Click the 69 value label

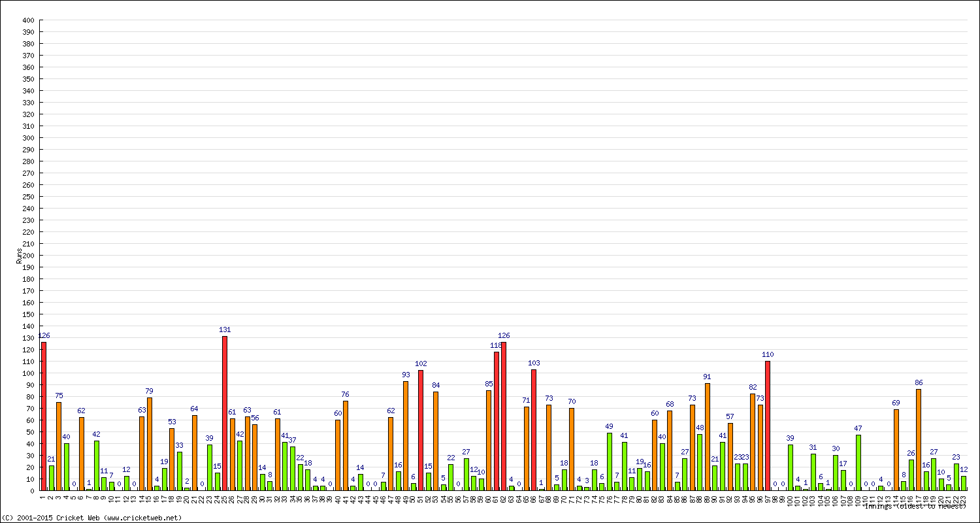[896, 403]
